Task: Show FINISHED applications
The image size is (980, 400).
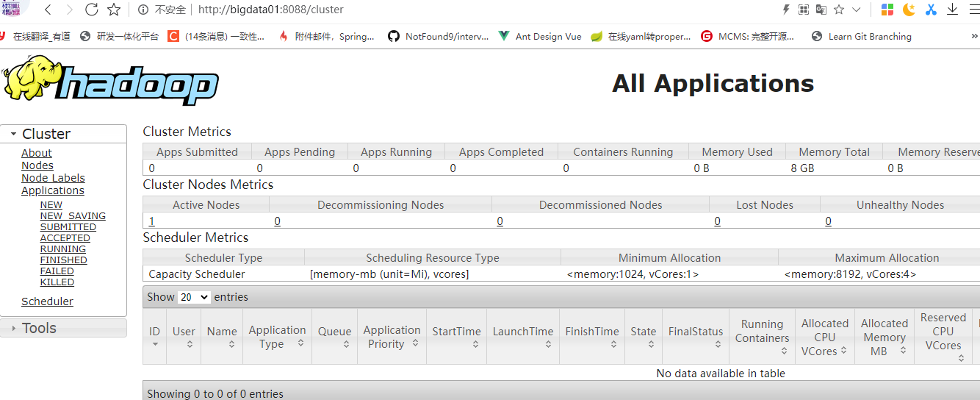Action: click(x=64, y=260)
